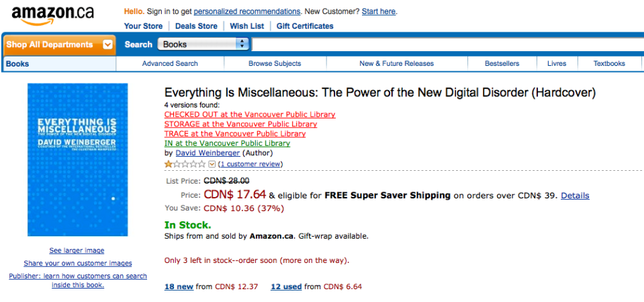The height and width of the screenshot is (302, 644).
Task: View the 18 new offers
Action: point(179,287)
